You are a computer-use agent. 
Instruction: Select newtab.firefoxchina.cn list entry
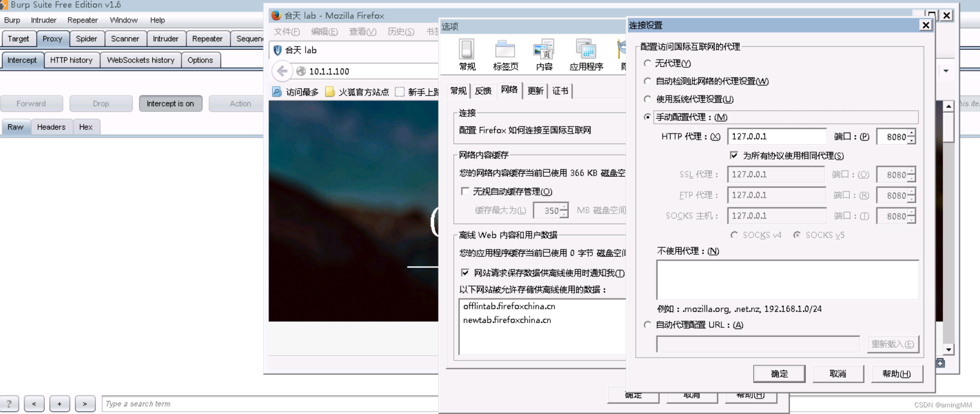tap(507, 320)
